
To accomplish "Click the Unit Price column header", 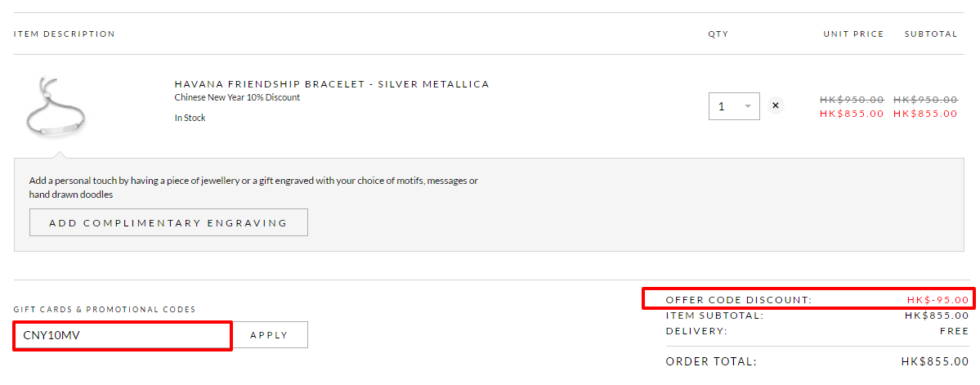I will (x=853, y=34).
